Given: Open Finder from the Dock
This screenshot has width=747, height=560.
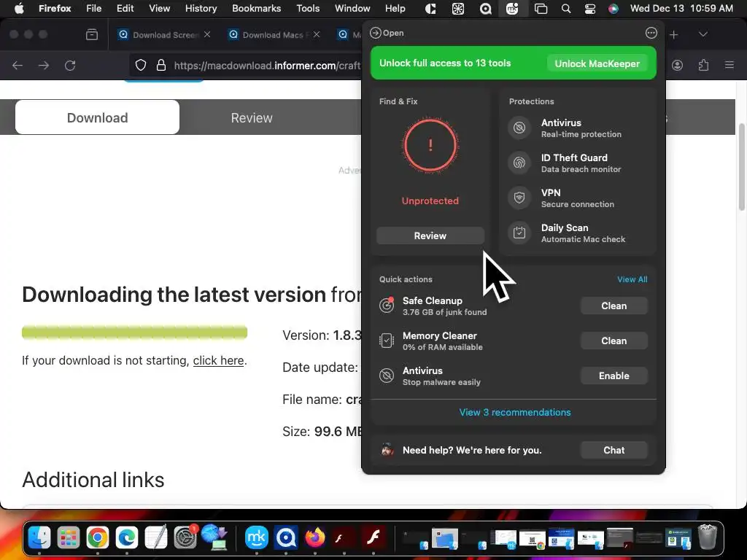Looking at the screenshot, I should pyautogui.click(x=39, y=537).
